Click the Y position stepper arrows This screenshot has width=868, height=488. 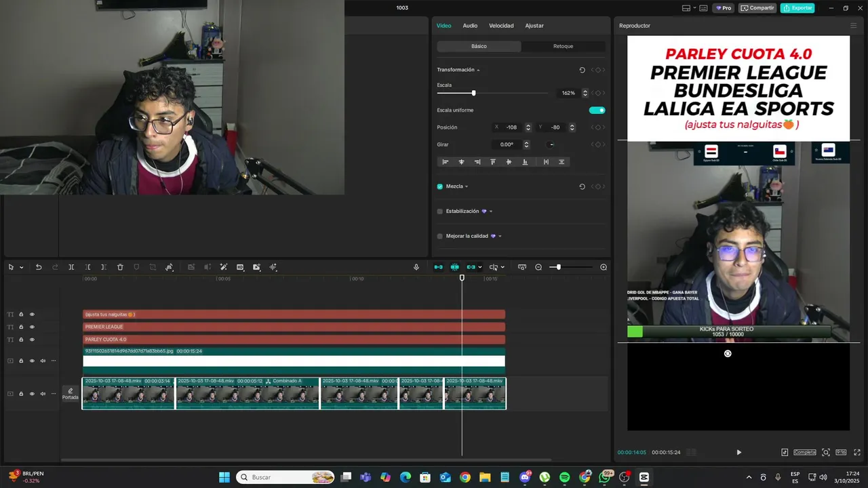(x=572, y=127)
